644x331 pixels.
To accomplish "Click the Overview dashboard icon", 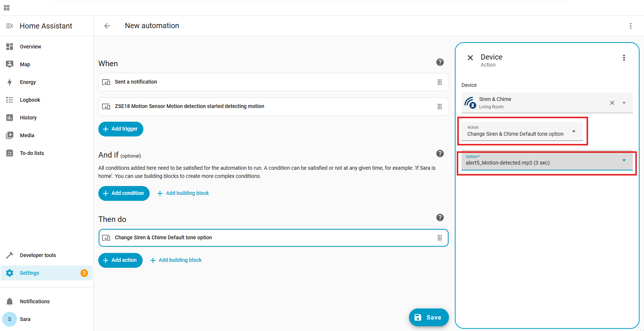I will click(x=10, y=47).
